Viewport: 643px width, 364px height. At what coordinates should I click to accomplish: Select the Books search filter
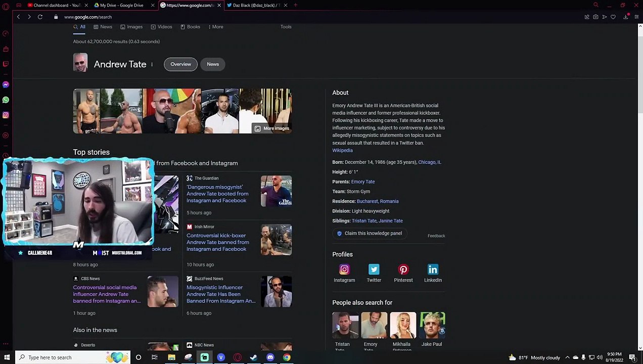(190, 27)
